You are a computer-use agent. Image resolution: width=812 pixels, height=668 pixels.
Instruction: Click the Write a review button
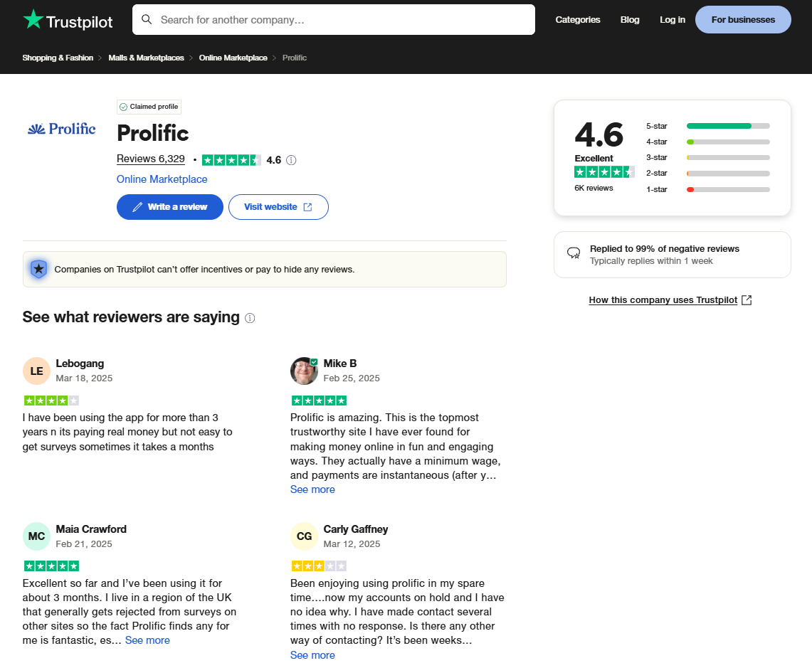(170, 207)
